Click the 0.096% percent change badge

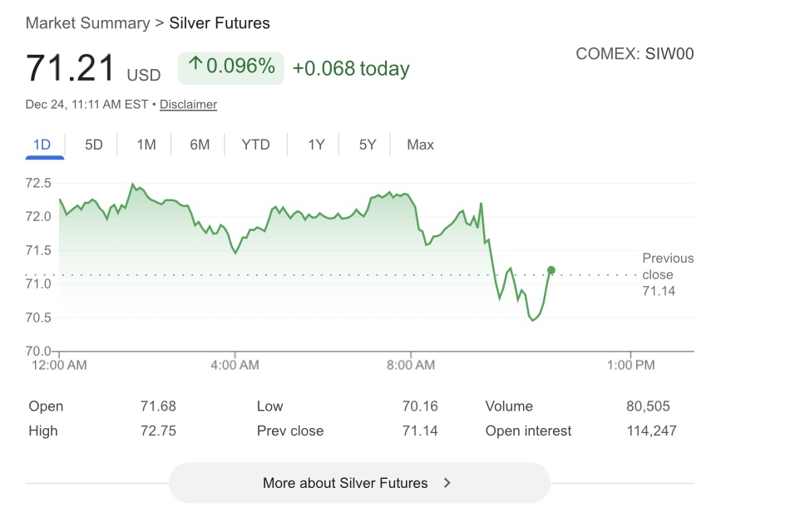[231, 67]
